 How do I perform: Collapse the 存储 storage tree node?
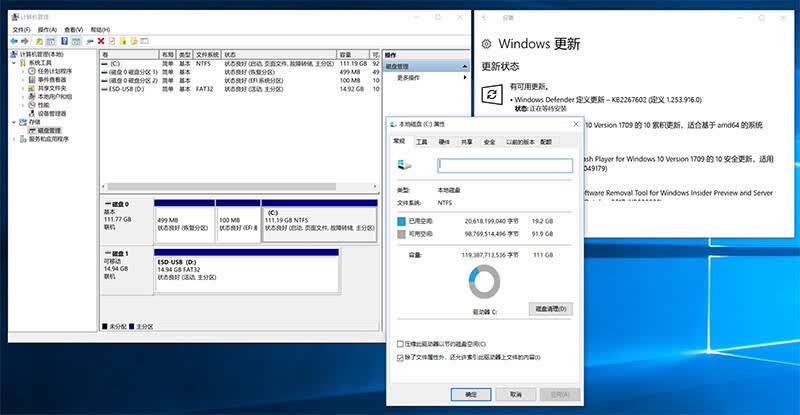[14, 122]
